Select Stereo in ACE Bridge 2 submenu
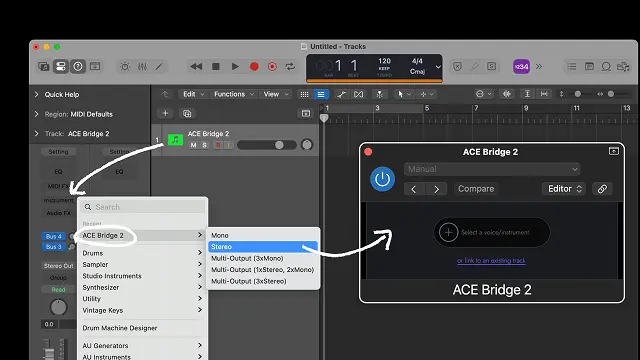This screenshot has height=360, width=640. (263, 247)
